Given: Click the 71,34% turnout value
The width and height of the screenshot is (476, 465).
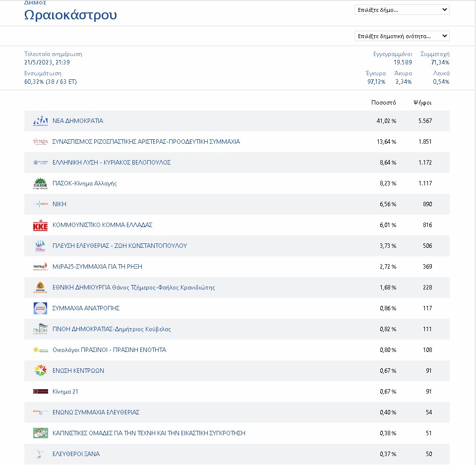Looking at the screenshot, I should (440, 62).
